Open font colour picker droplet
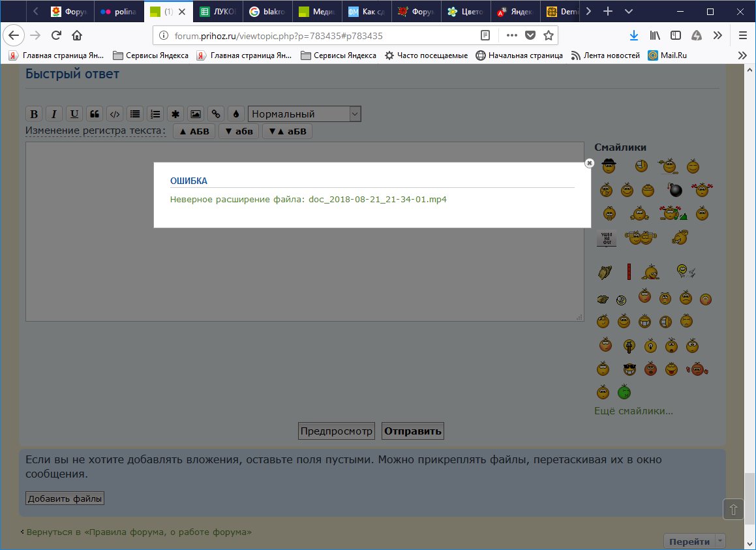The height and width of the screenshot is (550, 756). (x=236, y=114)
